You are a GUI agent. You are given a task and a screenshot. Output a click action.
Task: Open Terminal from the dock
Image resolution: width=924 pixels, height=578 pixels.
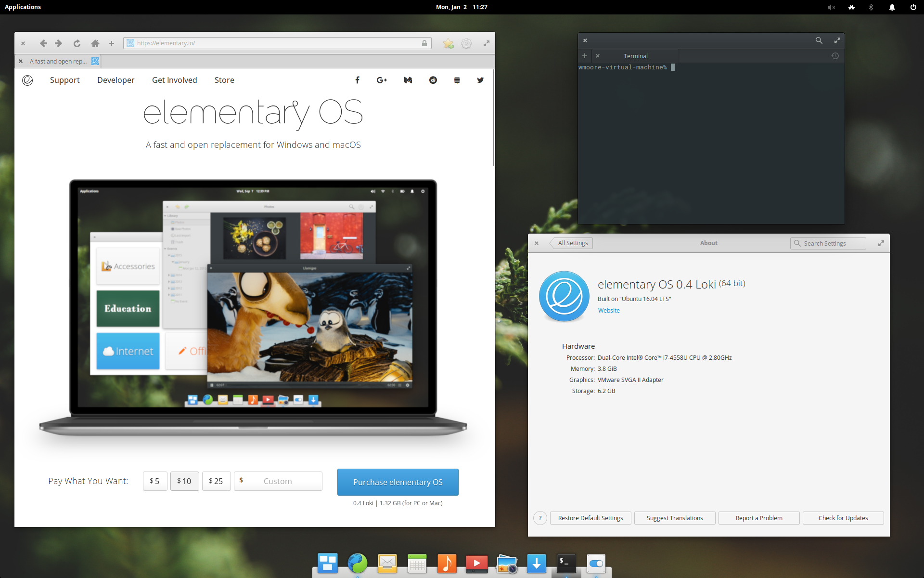tap(566, 563)
